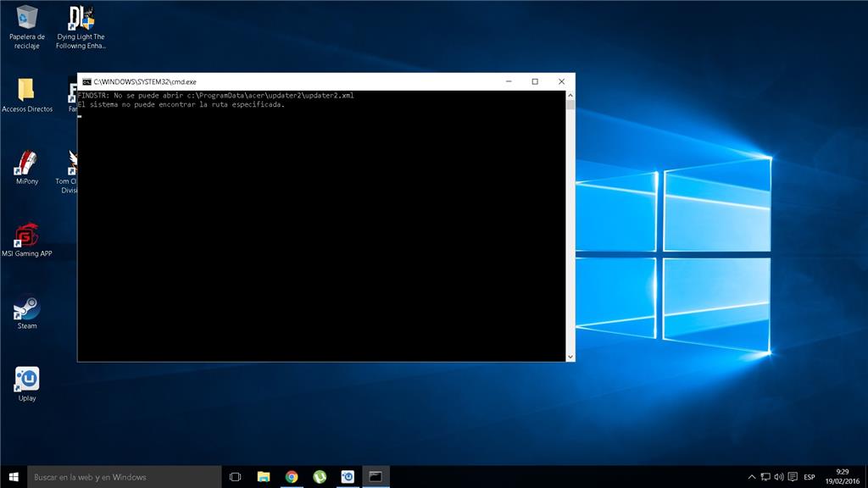Click the MiPony desktop shortcut
The width and height of the screenshot is (868, 488).
pyautogui.click(x=27, y=163)
